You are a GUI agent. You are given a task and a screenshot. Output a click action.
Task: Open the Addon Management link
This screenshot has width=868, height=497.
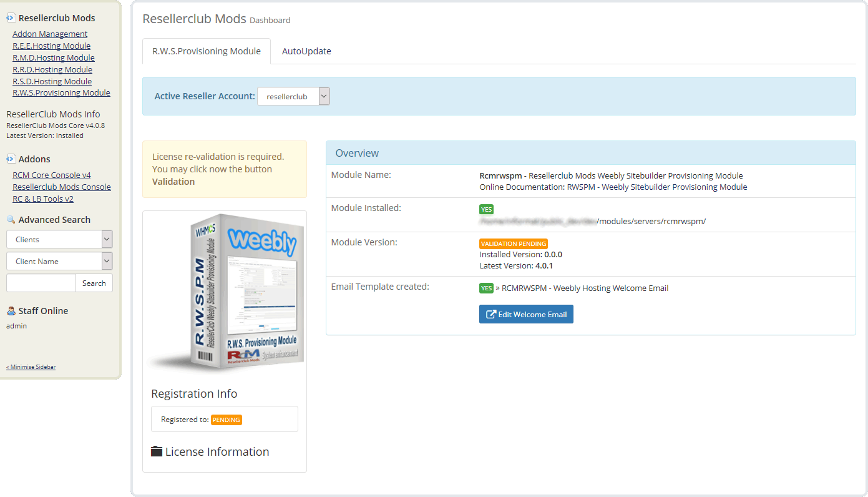(x=50, y=34)
